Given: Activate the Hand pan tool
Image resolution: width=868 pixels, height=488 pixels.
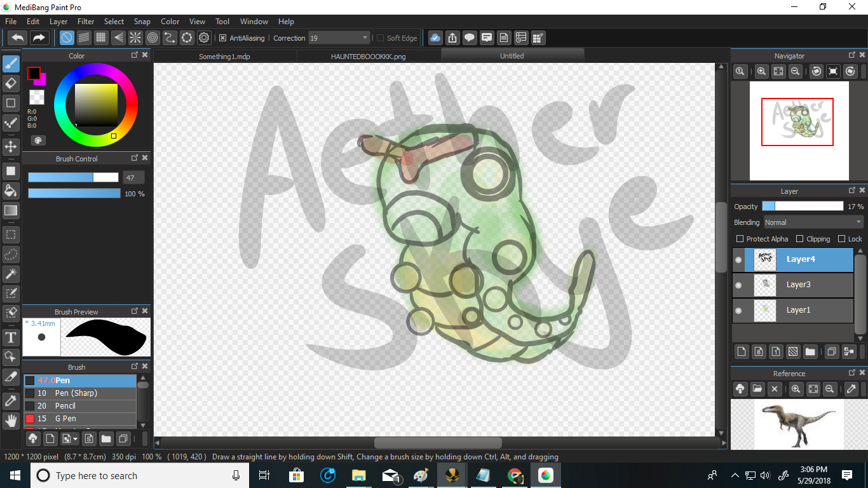Looking at the screenshot, I should [11, 420].
